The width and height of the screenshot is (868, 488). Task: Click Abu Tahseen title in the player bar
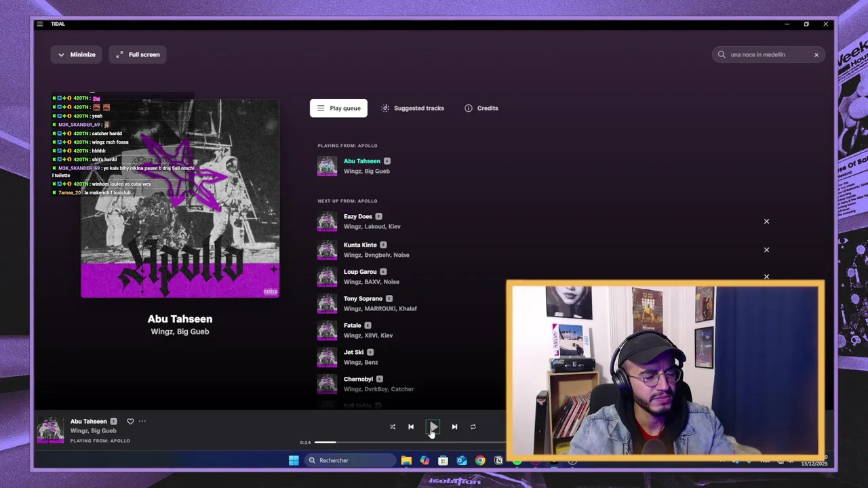[x=89, y=422]
